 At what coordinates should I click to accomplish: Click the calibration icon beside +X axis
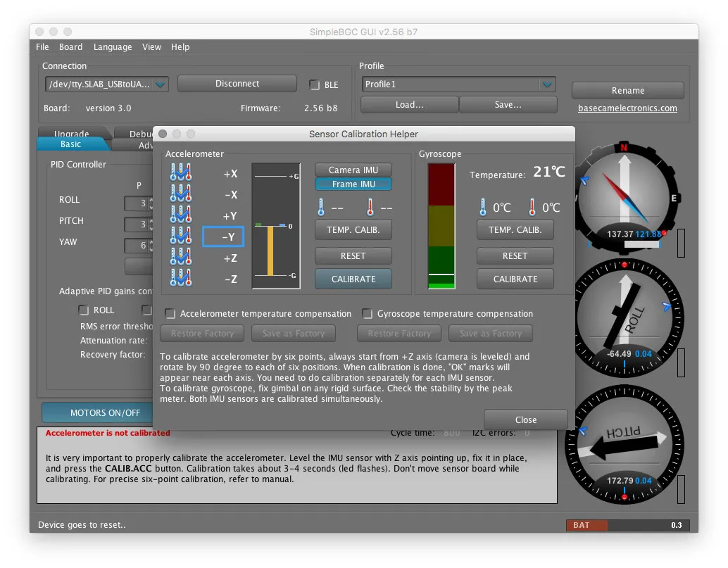point(181,172)
